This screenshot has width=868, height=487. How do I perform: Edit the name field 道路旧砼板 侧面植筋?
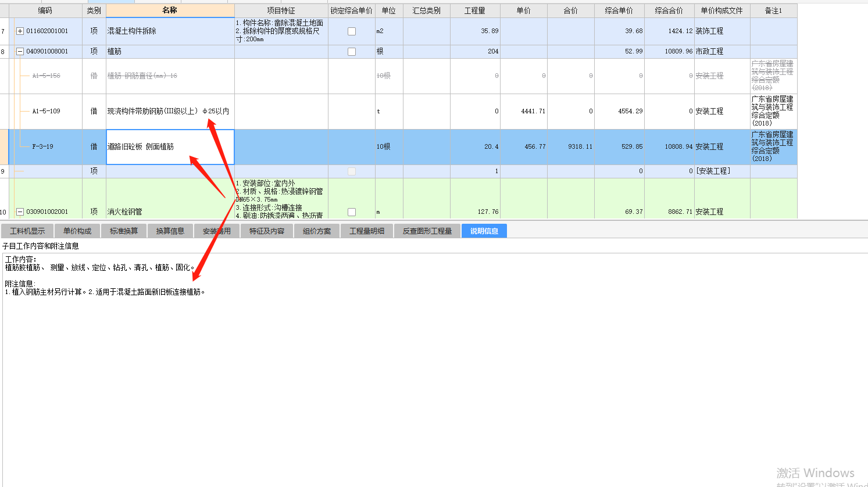[170, 147]
